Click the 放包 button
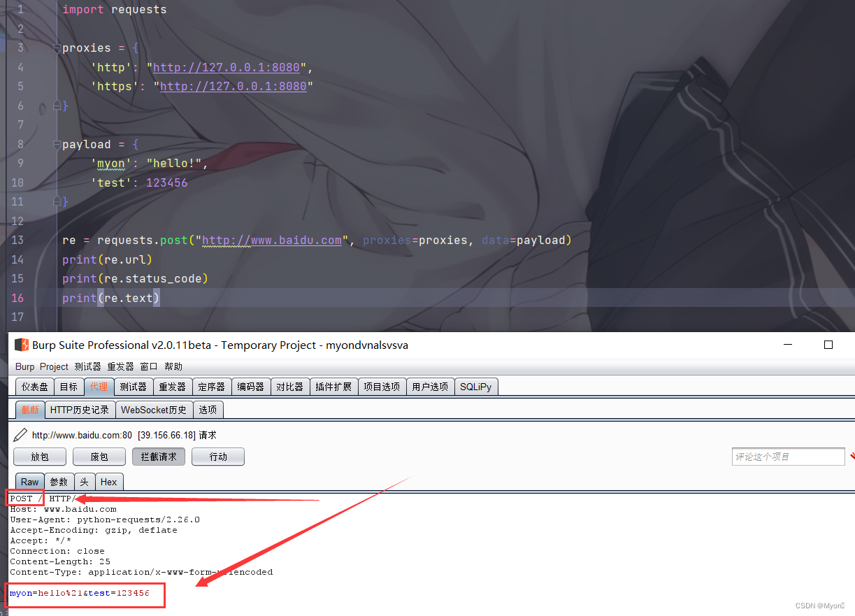855x616 pixels. (x=40, y=457)
